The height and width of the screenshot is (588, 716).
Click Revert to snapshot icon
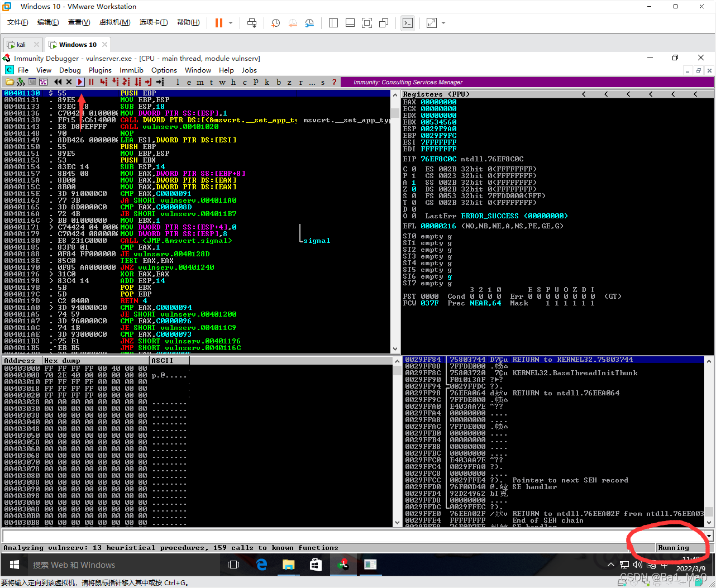pos(293,23)
